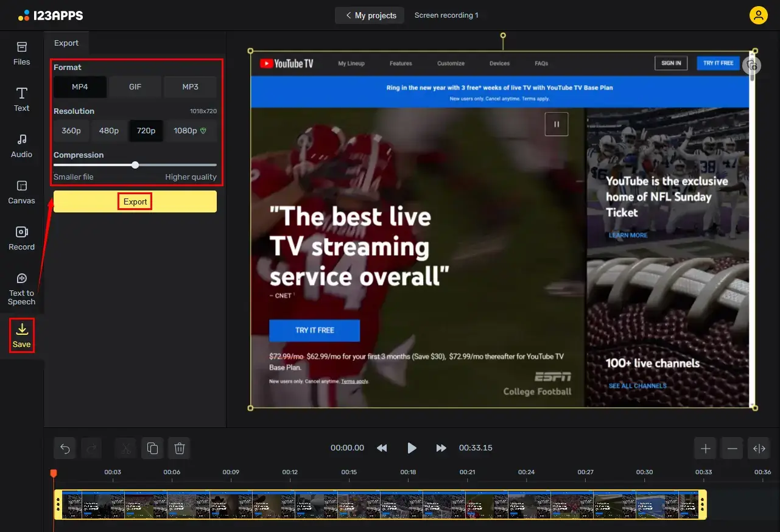Choose 1080p premium resolution

point(191,131)
